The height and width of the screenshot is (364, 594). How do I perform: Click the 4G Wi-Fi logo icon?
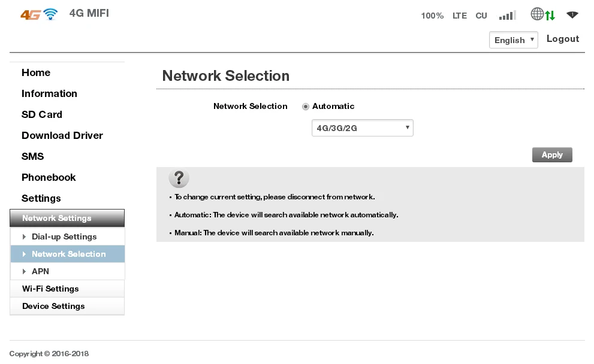[39, 14]
